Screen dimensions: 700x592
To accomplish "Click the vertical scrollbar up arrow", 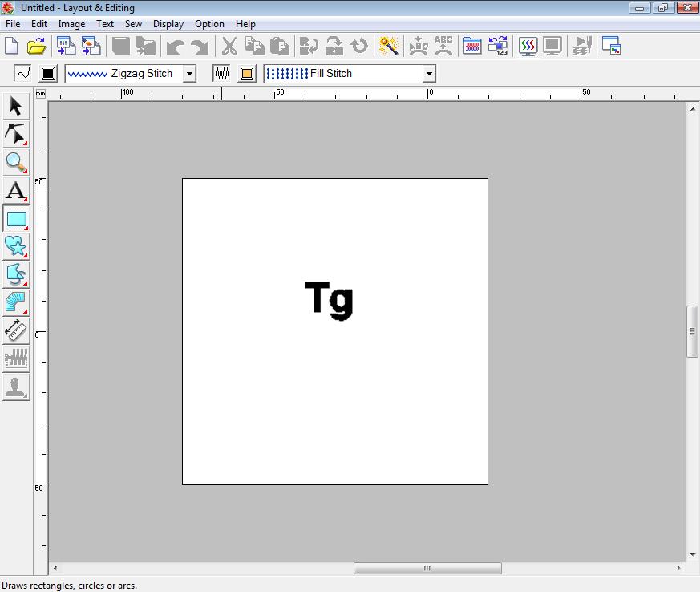I will click(693, 108).
